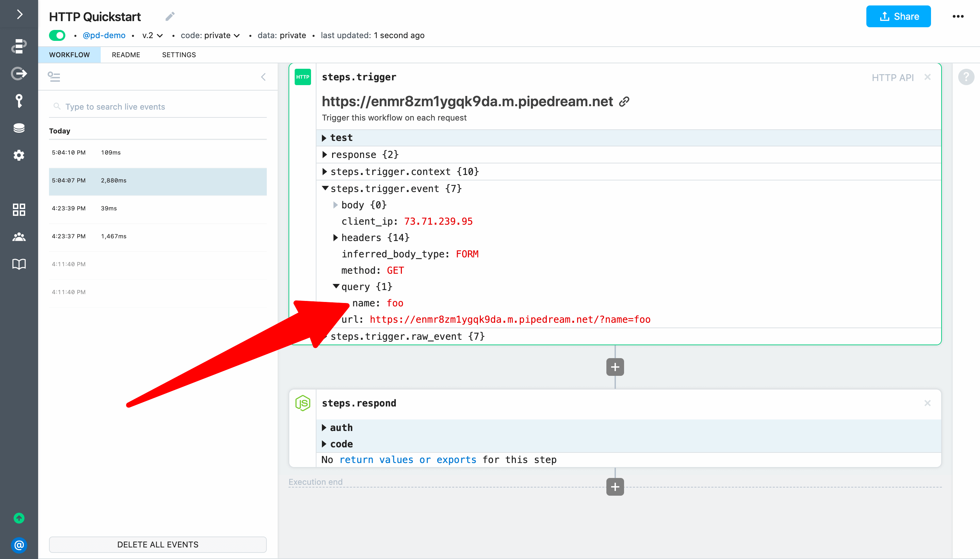Viewport: 980px width, 559px height.
Task: Open the three-dot more options menu
Action: tap(958, 16)
